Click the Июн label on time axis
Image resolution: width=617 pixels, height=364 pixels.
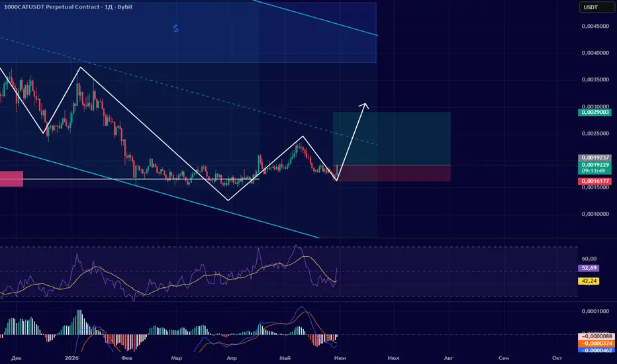[340, 358]
